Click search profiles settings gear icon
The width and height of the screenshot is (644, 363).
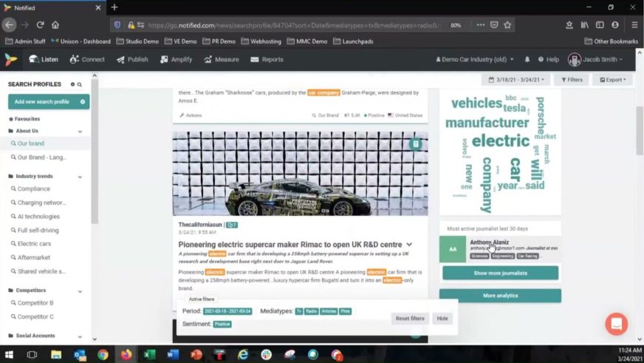(72, 84)
